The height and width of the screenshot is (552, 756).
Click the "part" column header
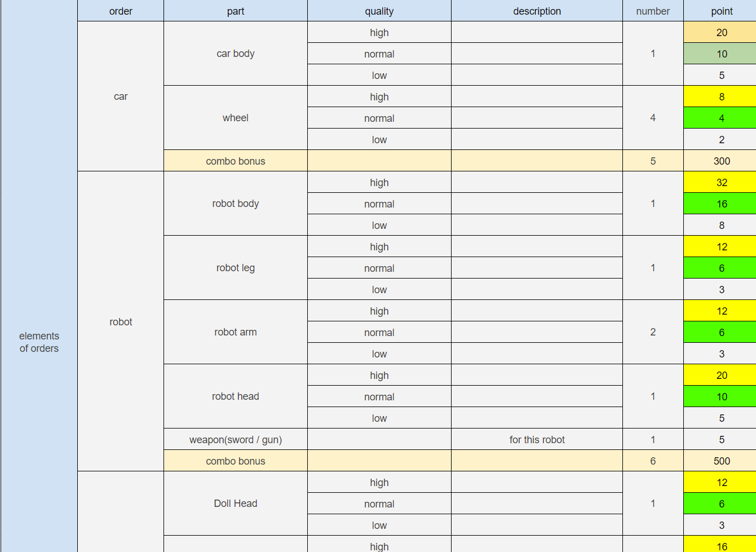pos(236,11)
